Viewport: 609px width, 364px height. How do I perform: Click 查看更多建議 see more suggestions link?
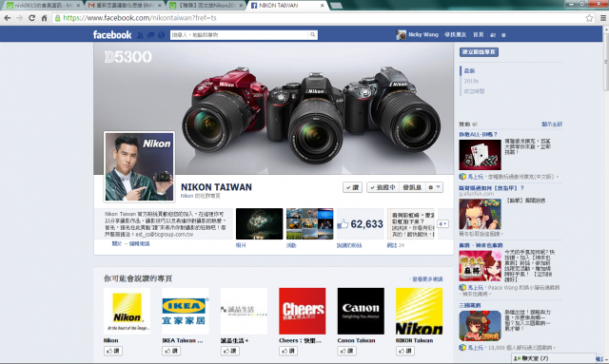[x=427, y=279]
